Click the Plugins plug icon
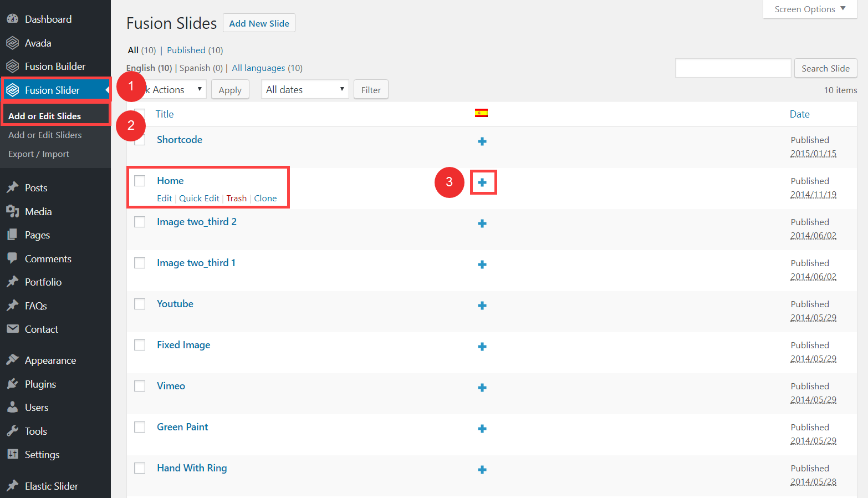Viewport: 868px width, 498px height. tap(12, 384)
